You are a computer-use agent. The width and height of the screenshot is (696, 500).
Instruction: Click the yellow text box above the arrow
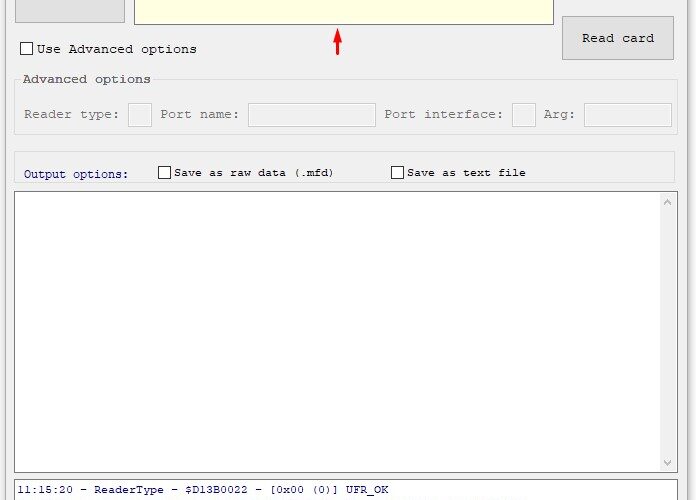click(344, 12)
